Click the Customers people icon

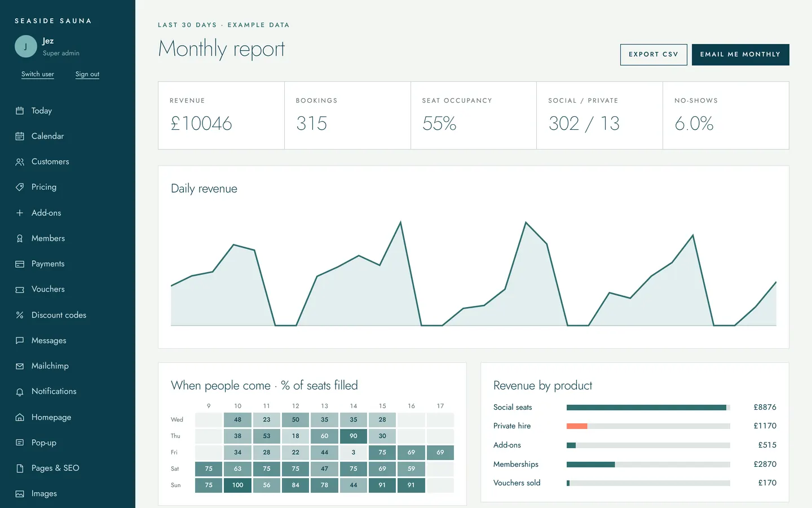[x=20, y=162]
